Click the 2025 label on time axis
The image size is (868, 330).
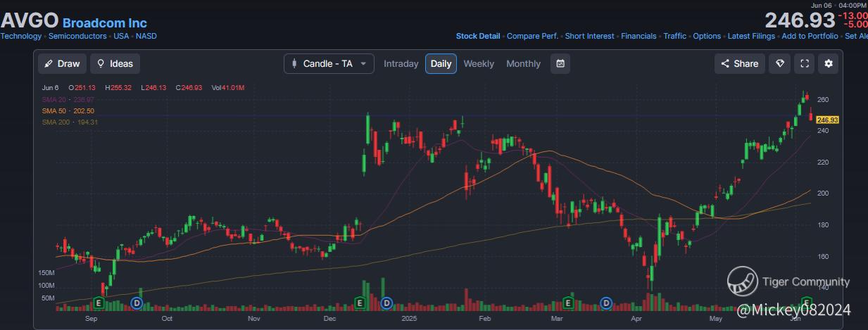click(410, 318)
